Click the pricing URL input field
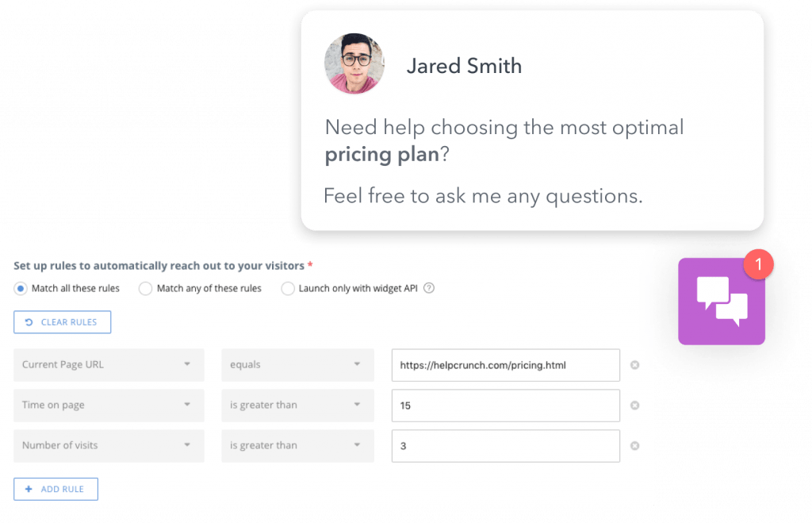The width and height of the screenshot is (812, 523). [x=505, y=365]
